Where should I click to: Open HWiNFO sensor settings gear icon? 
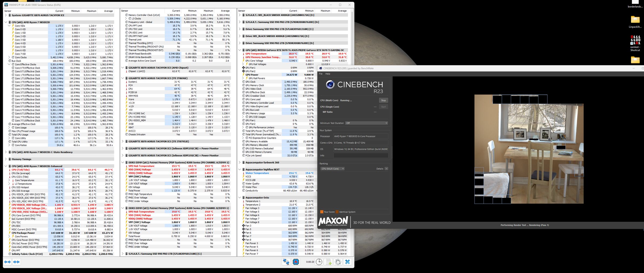[x=338, y=262]
